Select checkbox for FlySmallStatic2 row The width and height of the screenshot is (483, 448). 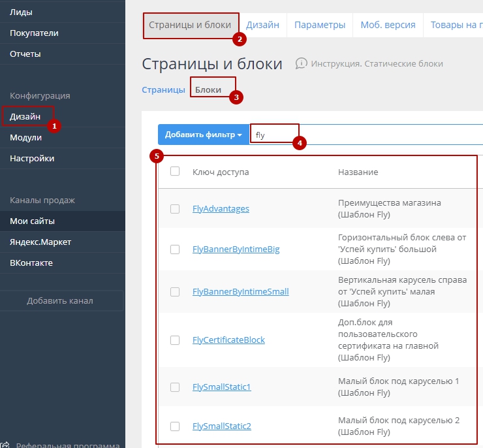pos(175,426)
